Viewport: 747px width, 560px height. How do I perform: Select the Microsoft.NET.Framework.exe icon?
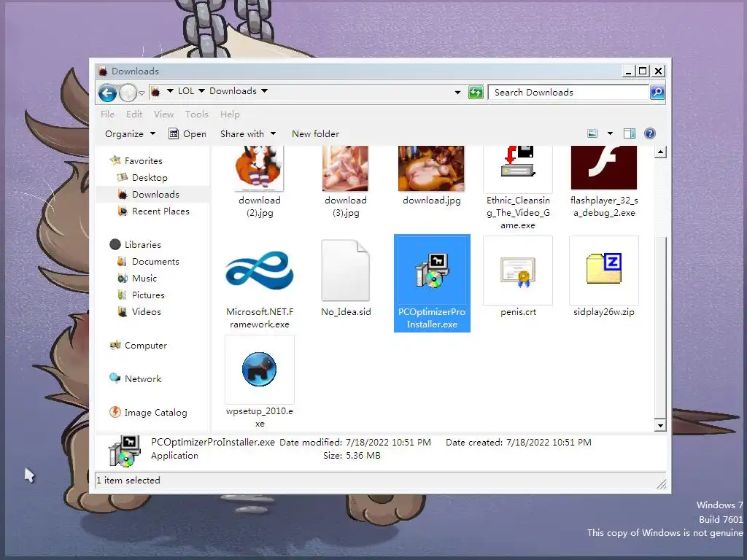(260, 270)
